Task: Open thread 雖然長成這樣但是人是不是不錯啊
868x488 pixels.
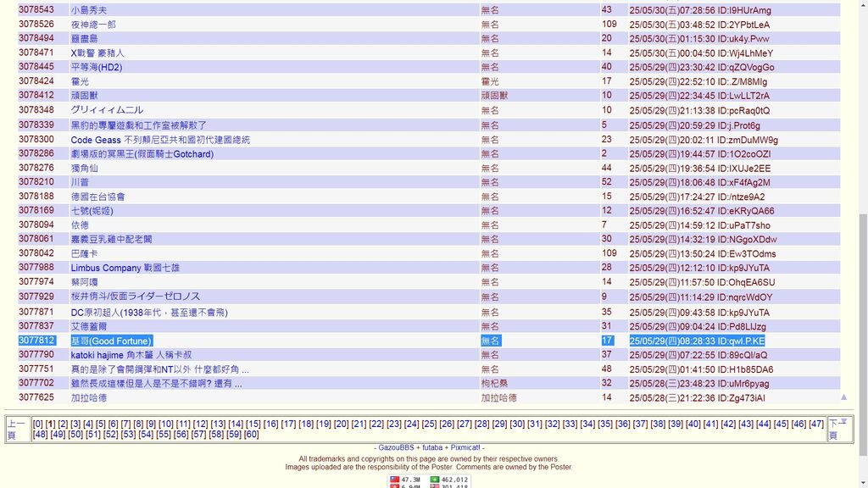Action: click(156, 383)
